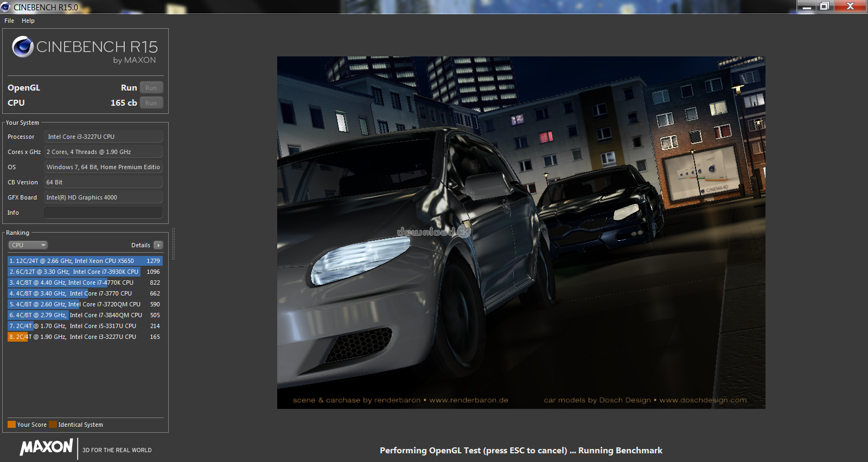This screenshot has width=868, height=462.
Task: Click the OpenGL benchmark render preview
Action: (521, 232)
